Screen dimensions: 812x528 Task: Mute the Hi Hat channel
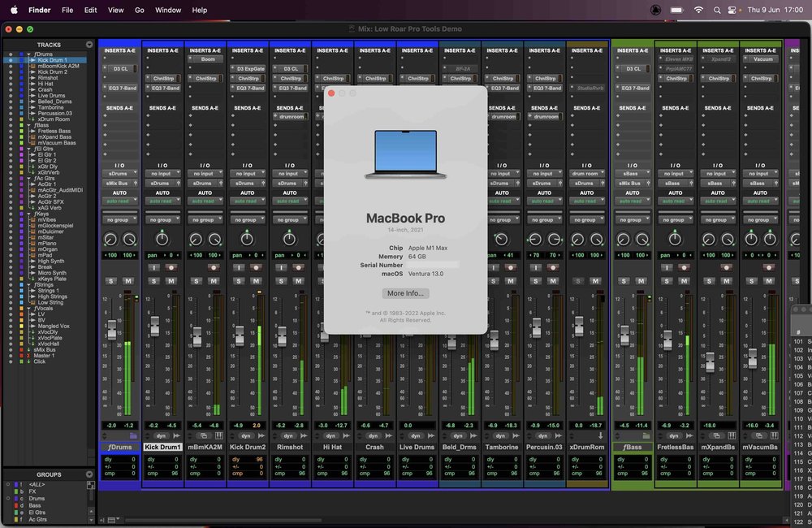[339, 279]
